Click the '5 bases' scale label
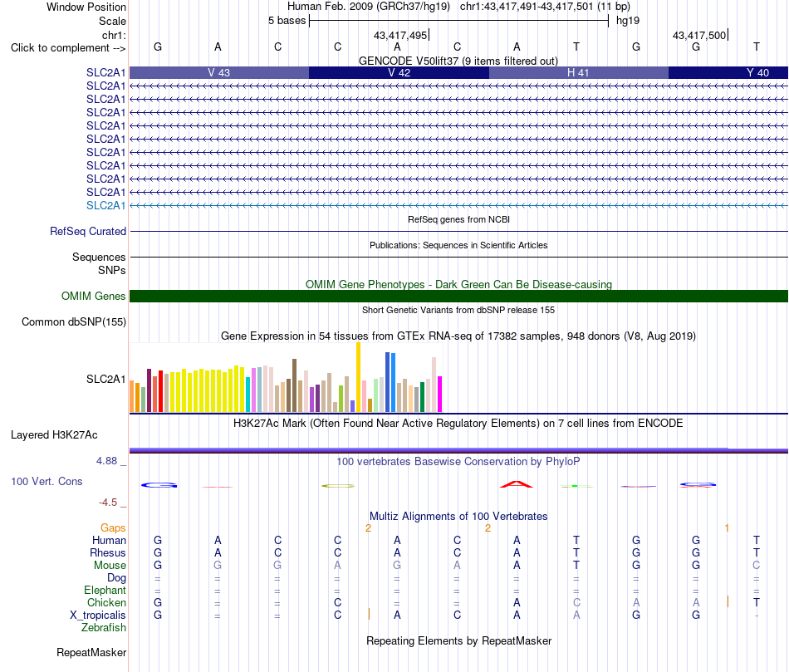Viewport: 789px width, 672px height. pyautogui.click(x=287, y=21)
